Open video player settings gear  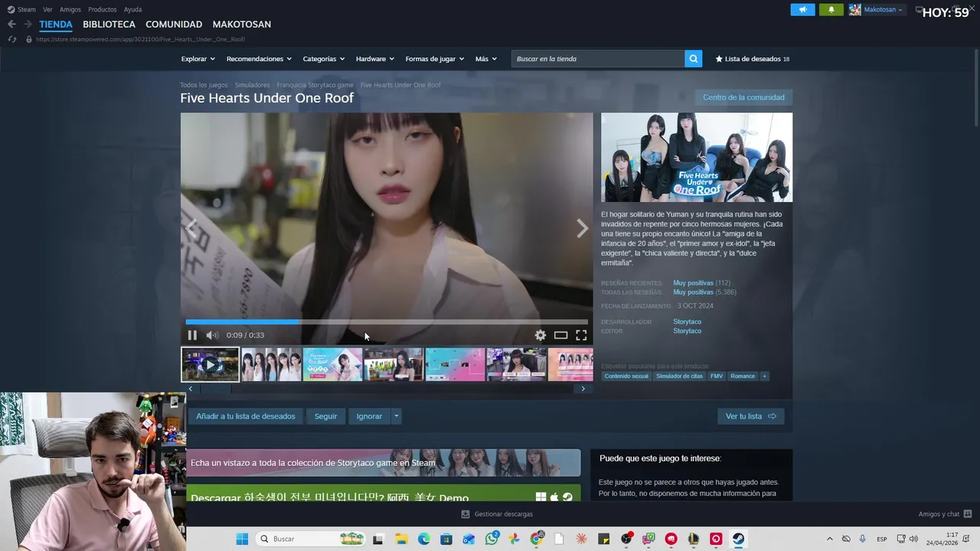(541, 335)
